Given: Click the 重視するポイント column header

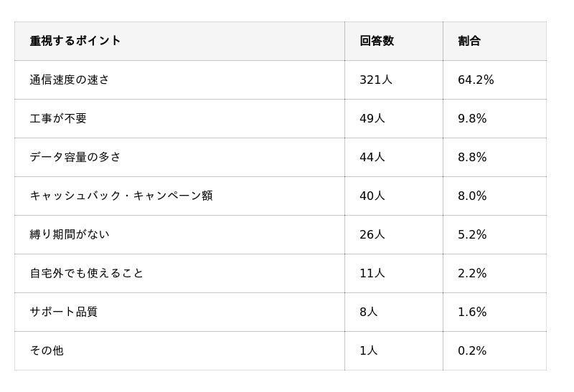Looking at the screenshot, I should pyautogui.click(x=75, y=41).
